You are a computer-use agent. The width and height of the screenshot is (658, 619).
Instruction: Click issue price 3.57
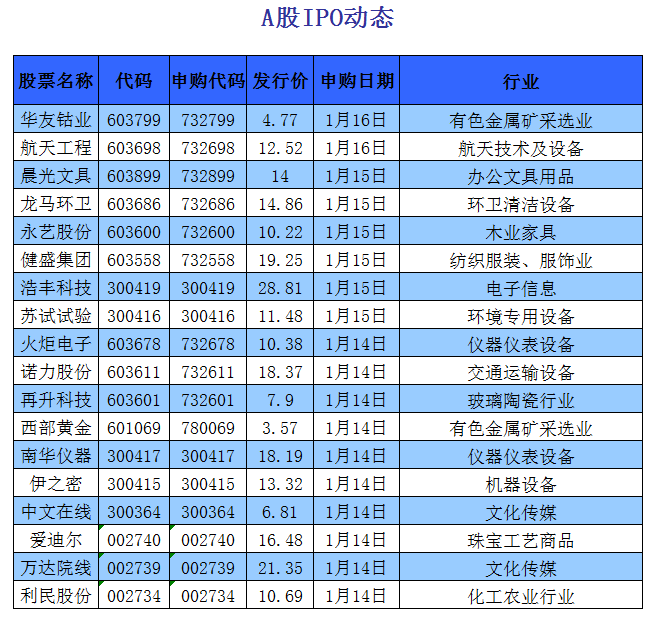click(280, 428)
